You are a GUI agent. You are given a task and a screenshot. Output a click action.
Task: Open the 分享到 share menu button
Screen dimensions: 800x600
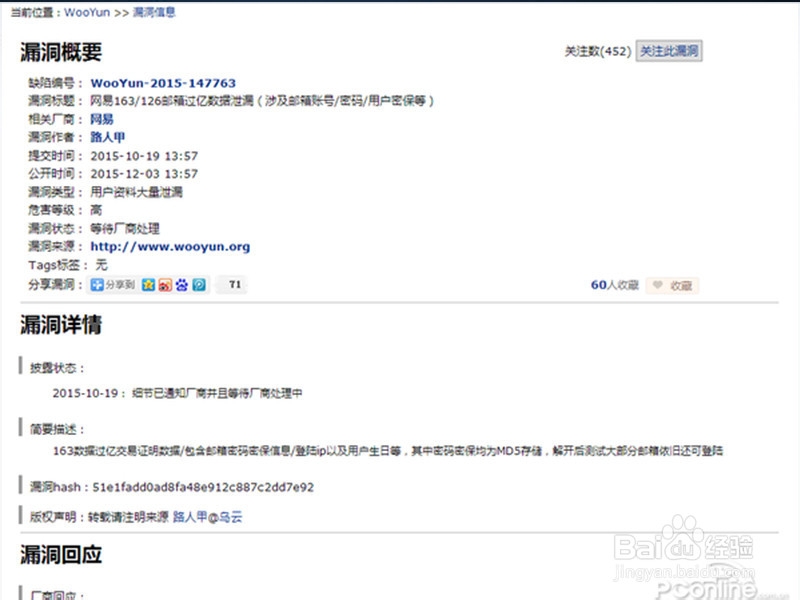(x=113, y=285)
